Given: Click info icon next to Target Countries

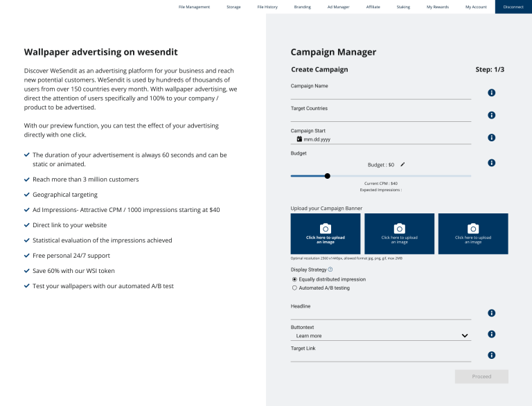Looking at the screenshot, I should pyautogui.click(x=491, y=115).
